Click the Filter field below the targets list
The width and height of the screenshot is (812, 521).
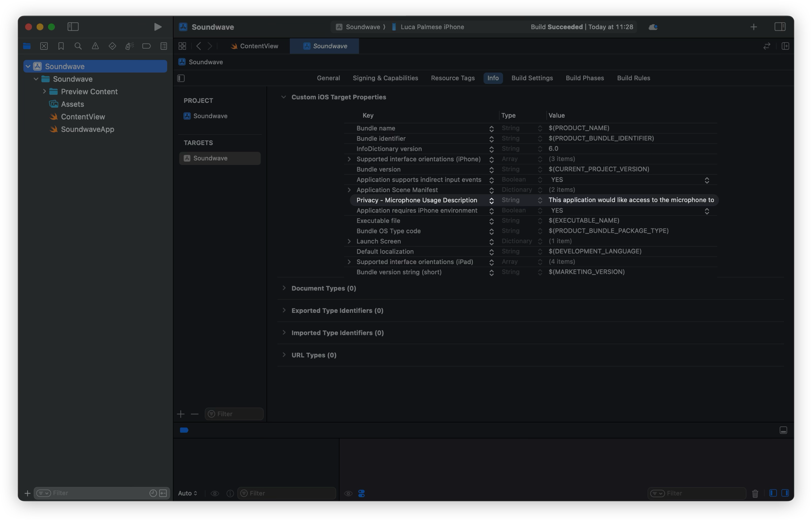click(x=234, y=414)
